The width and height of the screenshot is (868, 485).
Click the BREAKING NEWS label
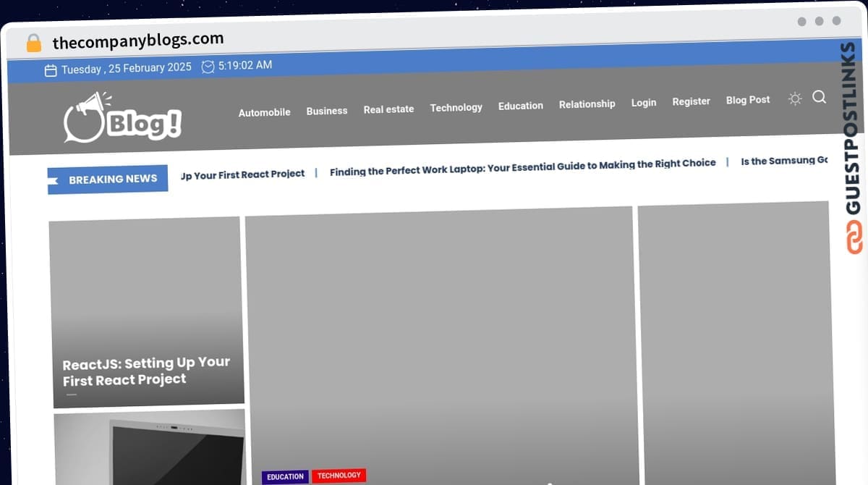coord(108,180)
